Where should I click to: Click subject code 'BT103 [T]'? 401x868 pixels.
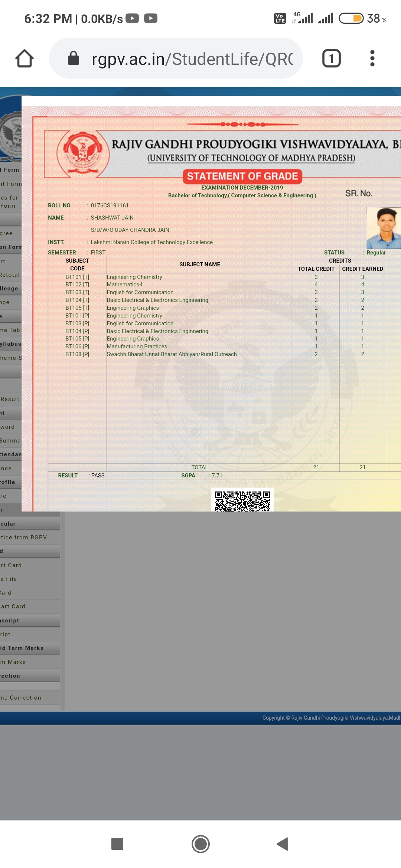tap(77, 292)
